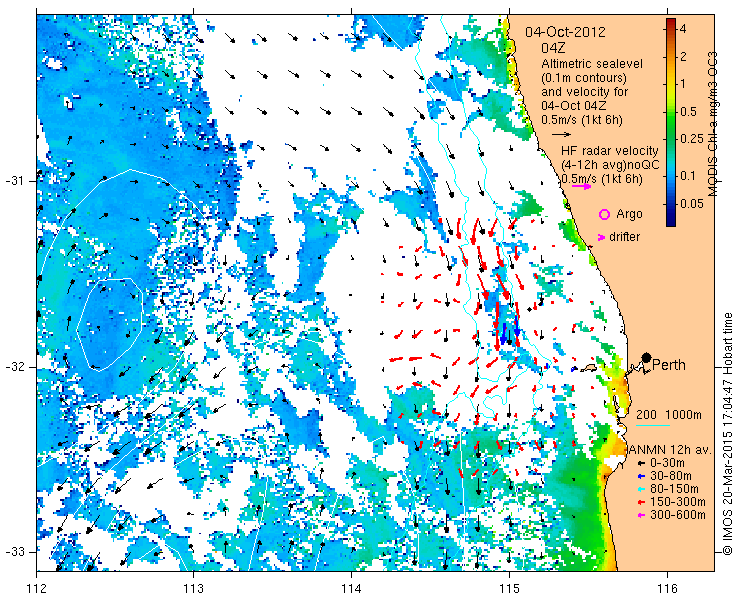
Task: Click the red 150-300m ANMN legend arrow
Action: tap(640, 502)
